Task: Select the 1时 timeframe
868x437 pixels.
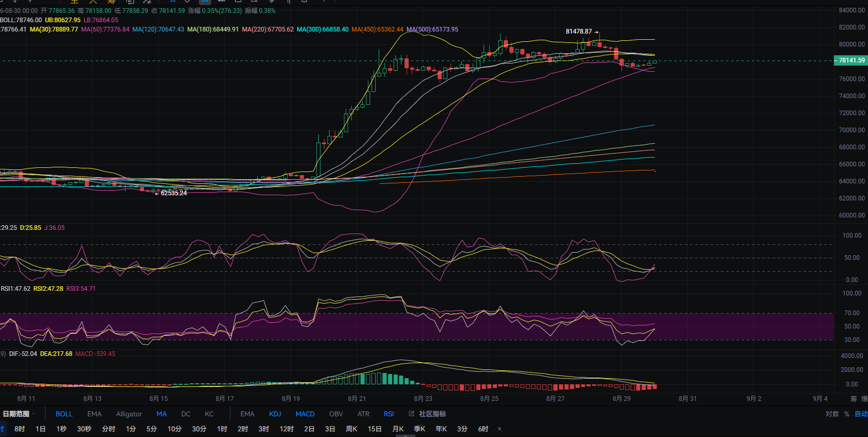Action: click(222, 429)
